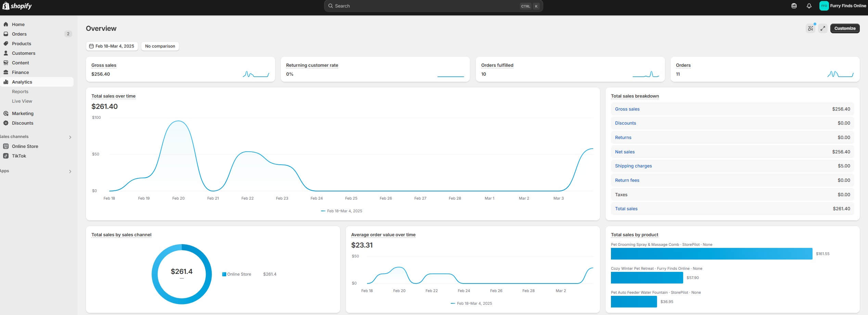Expand the Sales channels section
This screenshot has height=315, width=868.
click(70, 137)
